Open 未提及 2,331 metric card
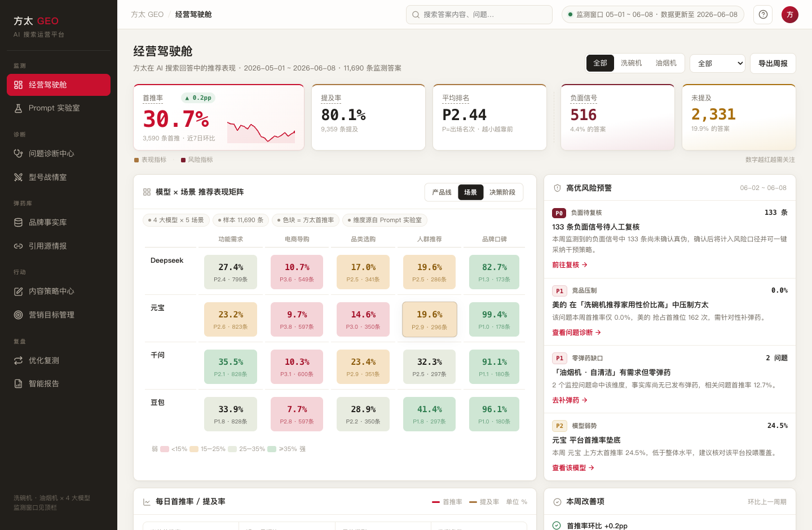812x530 pixels. (739, 117)
